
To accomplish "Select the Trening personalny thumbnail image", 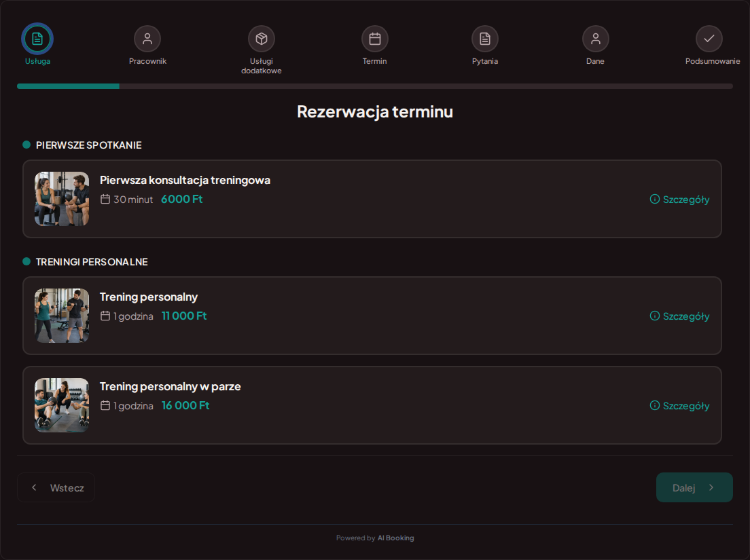I will [62, 316].
